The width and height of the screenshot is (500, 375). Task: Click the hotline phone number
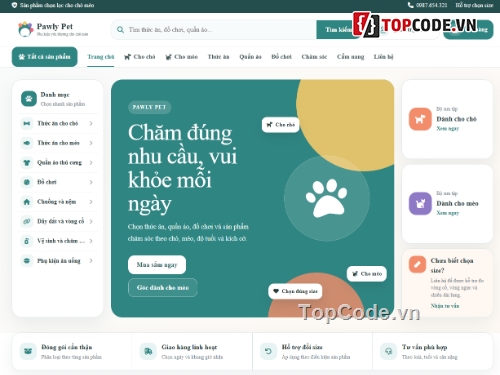(x=431, y=5)
